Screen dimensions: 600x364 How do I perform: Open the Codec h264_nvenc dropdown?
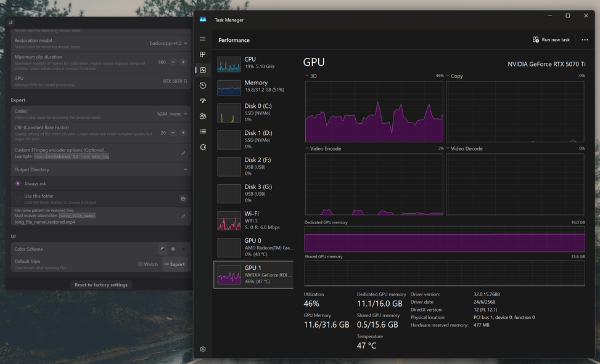[172, 114]
